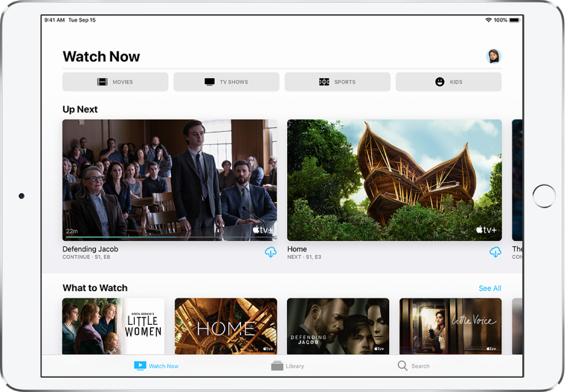Switch to the Watch Now tab

156,366
